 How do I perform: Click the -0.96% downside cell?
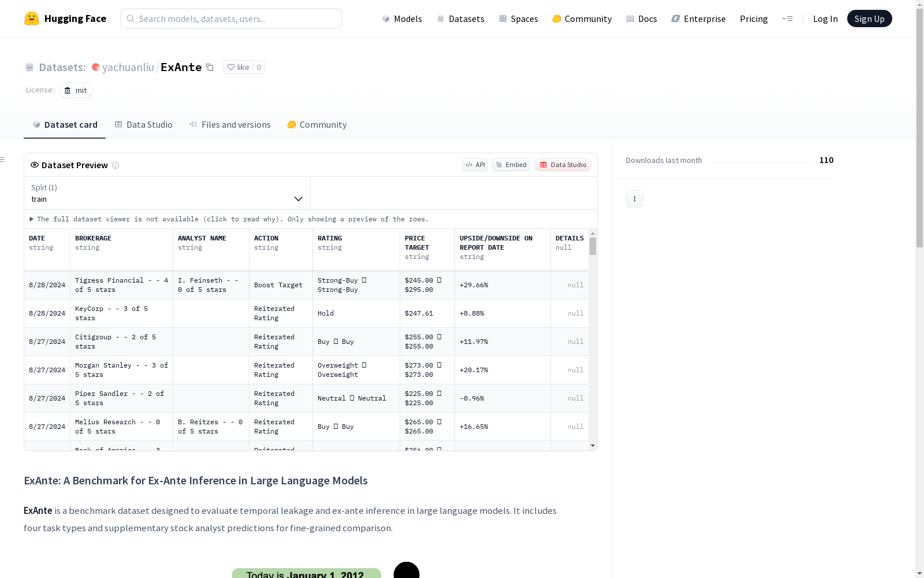503,398
